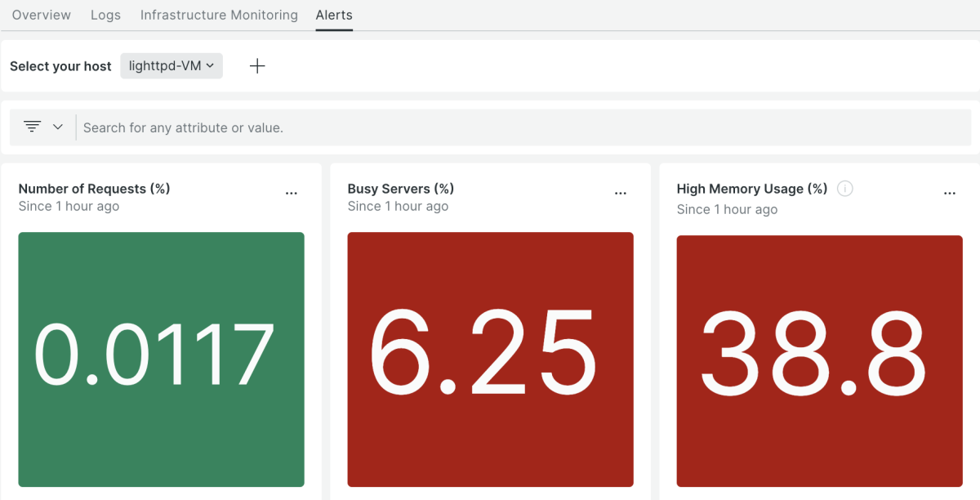This screenshot has width=980, height=500.
Task: Open Number of Requests widget ellipsis menu
Action: click(292, 194)
